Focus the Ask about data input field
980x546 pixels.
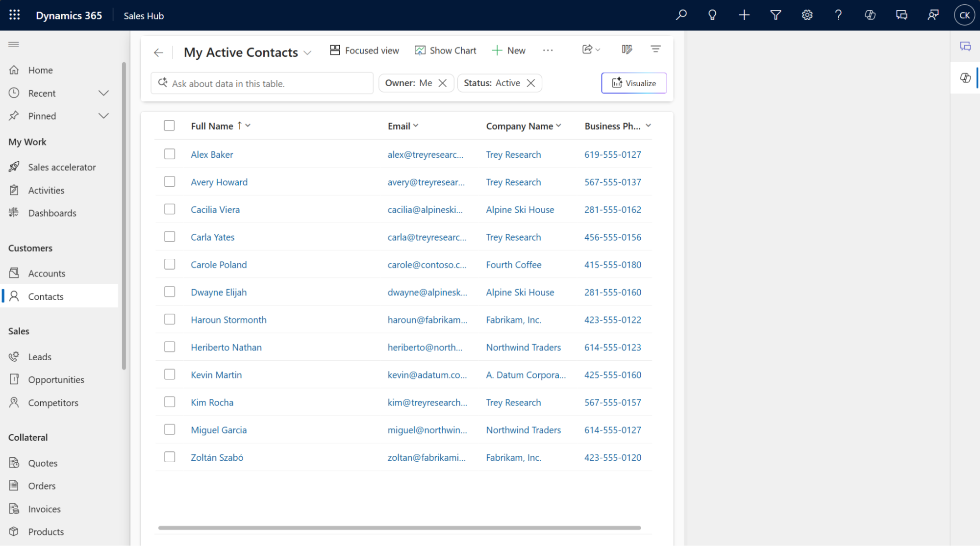pos(262,83)
